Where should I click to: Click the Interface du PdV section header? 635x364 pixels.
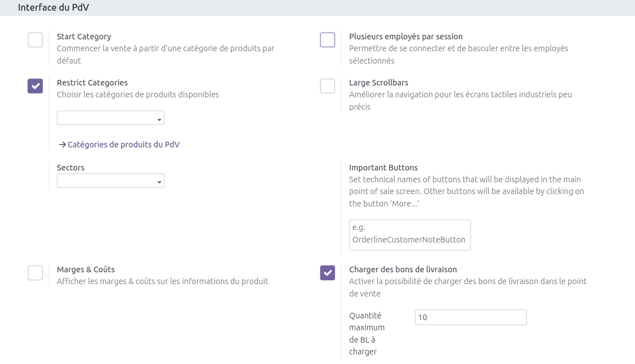coord(53,8)
